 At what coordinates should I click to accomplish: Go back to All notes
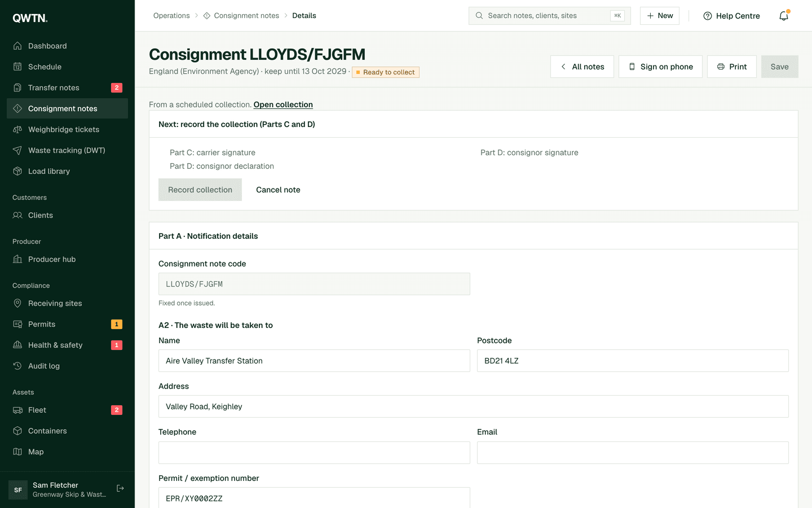582,67
